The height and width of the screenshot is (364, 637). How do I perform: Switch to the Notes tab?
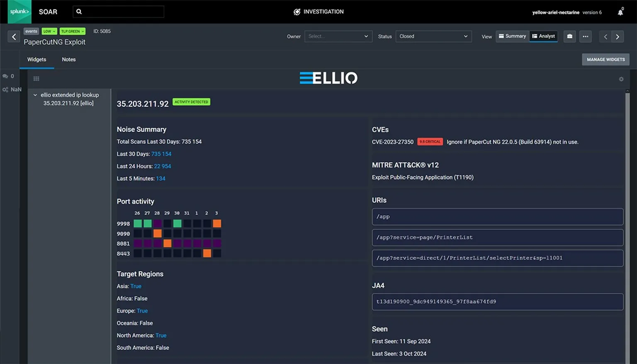click(68, 59)
